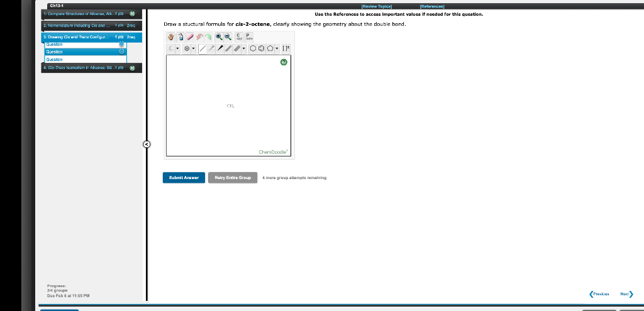Image resolution: width=644 pixels, height=311 pixels.
Task: Open the green ChemDoodle help icon
Action: [x=284, y=62]
